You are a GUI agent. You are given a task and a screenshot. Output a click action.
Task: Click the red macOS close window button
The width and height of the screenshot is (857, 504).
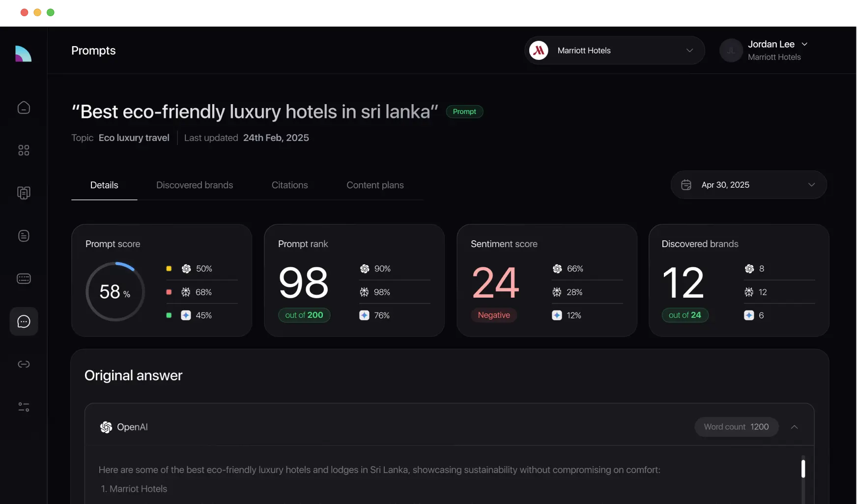(25, 12)
